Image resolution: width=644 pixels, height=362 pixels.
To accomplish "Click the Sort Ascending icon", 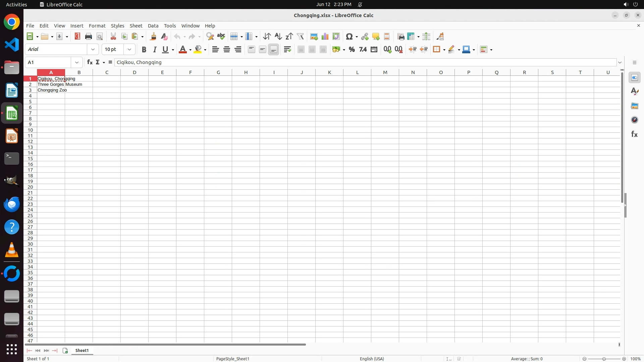I will (x=278, y=37).
